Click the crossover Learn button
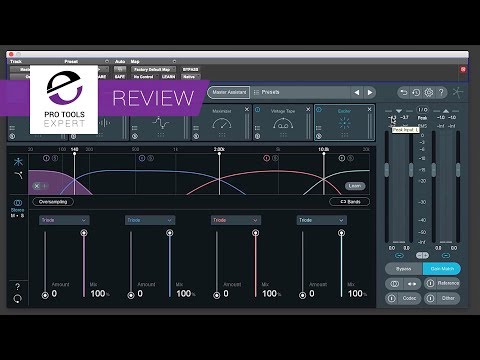The height and width of the screenshot is (360, 480). [355, 186]
